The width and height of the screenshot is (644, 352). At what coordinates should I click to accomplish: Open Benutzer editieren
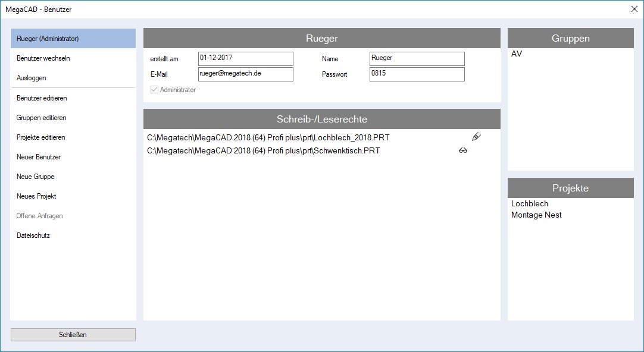coord(73,98)
